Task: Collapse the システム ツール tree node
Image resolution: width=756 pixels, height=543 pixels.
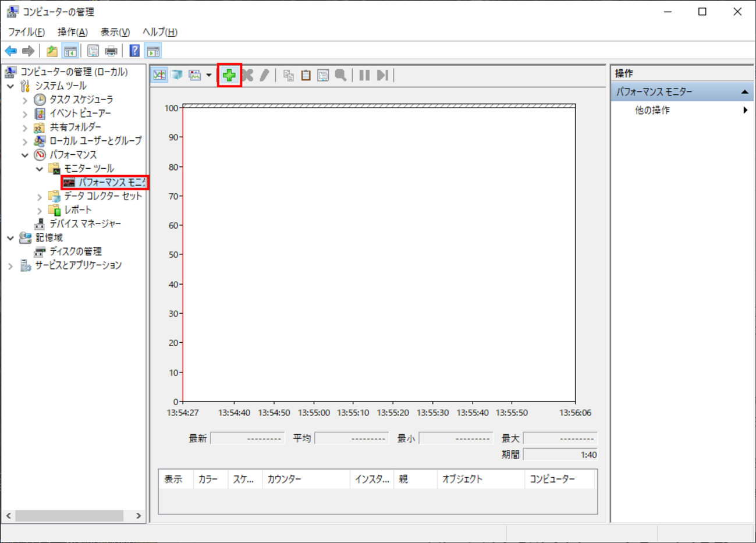Action: pos(10,86)
